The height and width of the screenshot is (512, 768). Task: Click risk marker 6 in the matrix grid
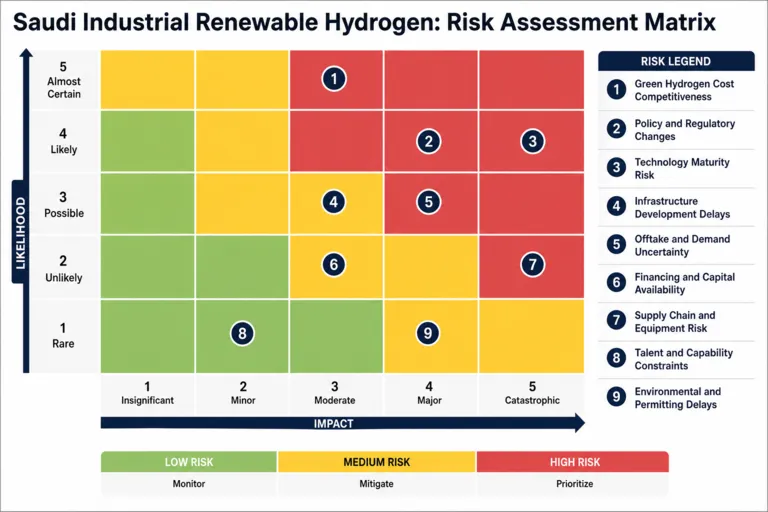tap(334, 265)
